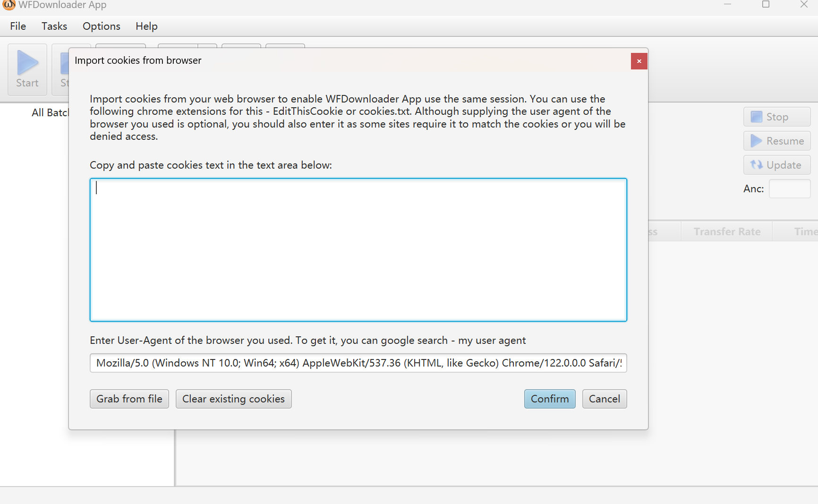Screen dimensions: 818x504
Task: Click the Time column header
Action: coord(805,231)
